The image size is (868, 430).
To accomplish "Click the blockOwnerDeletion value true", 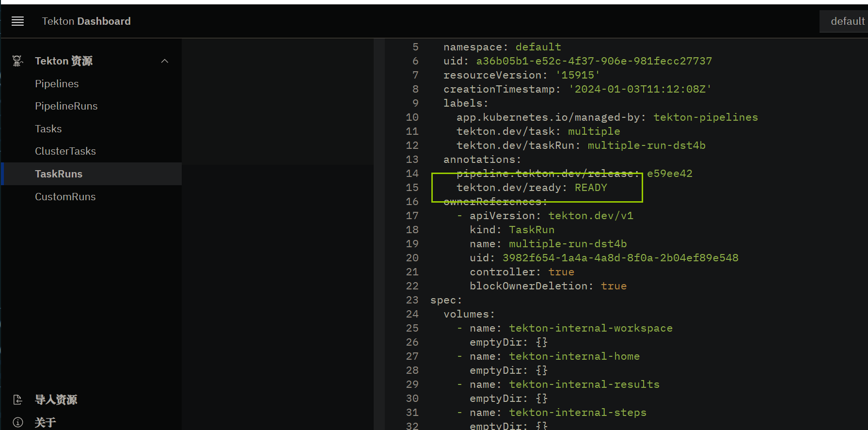I will coord(614,286).
